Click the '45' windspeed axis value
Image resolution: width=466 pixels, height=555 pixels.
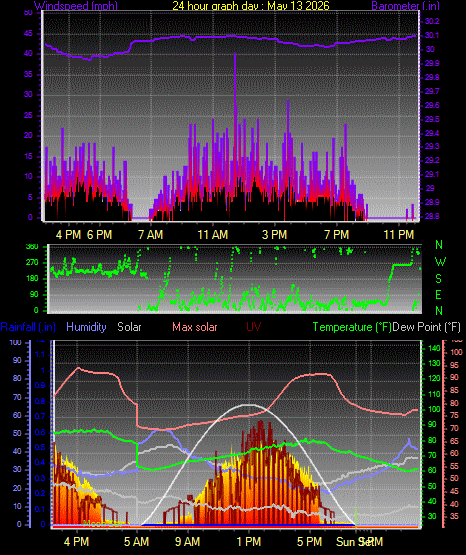coord(28,34)
